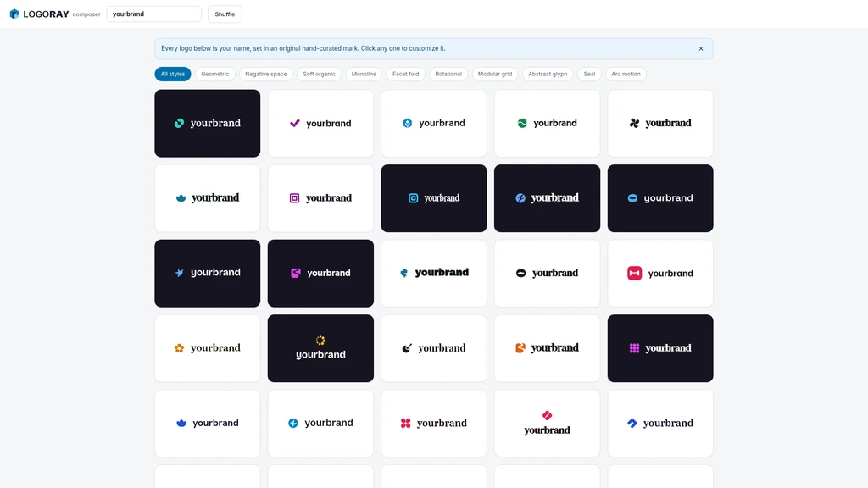Show Modular grid logo styles

(495, 75)
